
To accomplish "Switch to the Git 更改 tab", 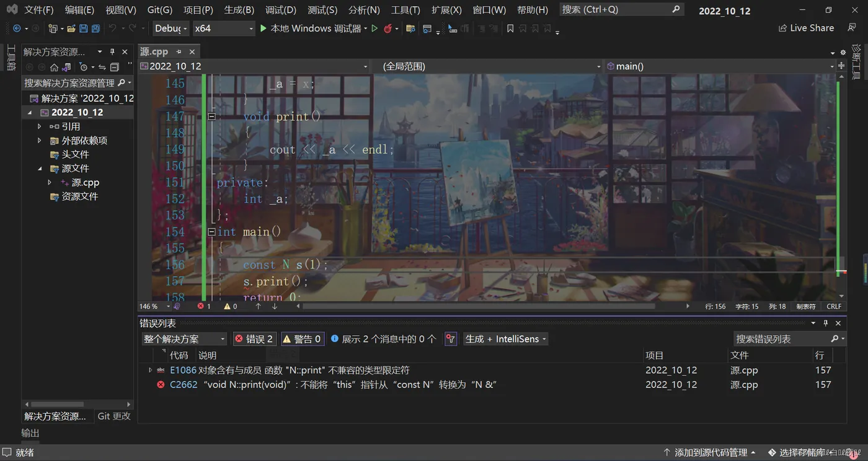I will 114,416.
